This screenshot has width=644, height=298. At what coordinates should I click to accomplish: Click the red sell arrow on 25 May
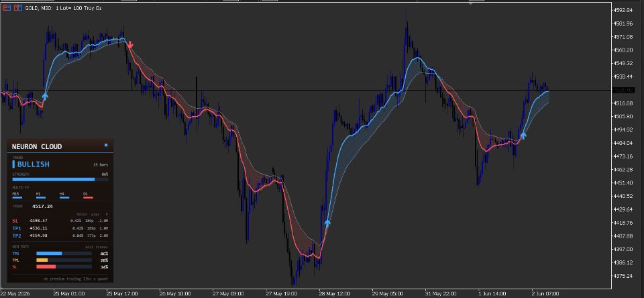coord(129,45)
